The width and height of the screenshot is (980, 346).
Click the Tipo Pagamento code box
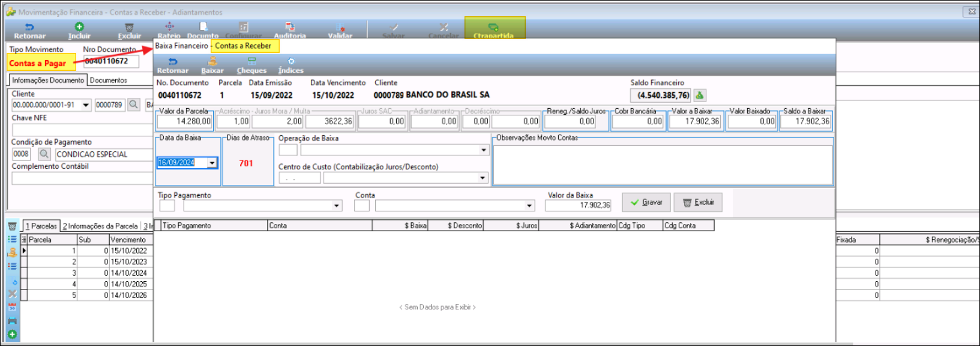(x=167, y=205)
